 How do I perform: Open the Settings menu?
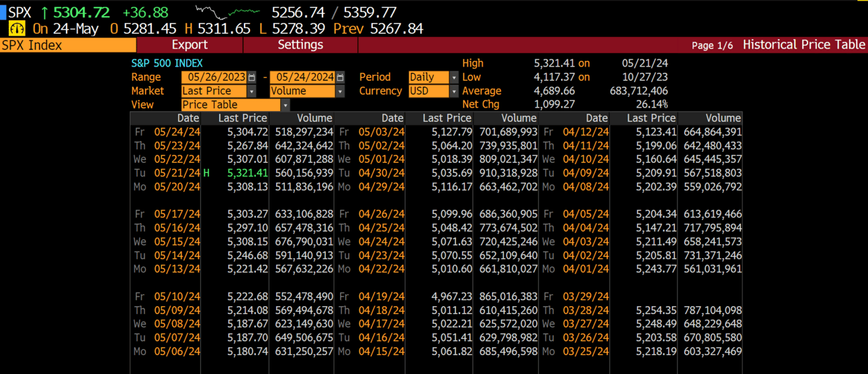pyautogui.click(x=300, y=45)
